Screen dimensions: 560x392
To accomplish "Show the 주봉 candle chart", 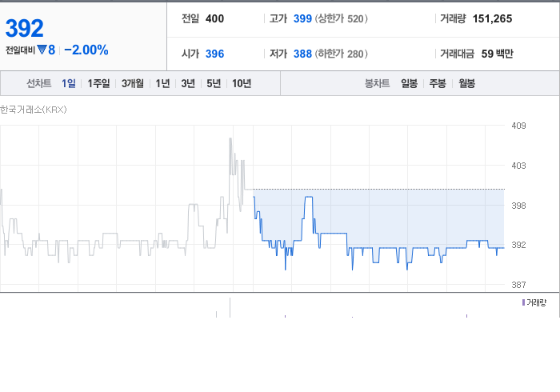I will (438, 83).
